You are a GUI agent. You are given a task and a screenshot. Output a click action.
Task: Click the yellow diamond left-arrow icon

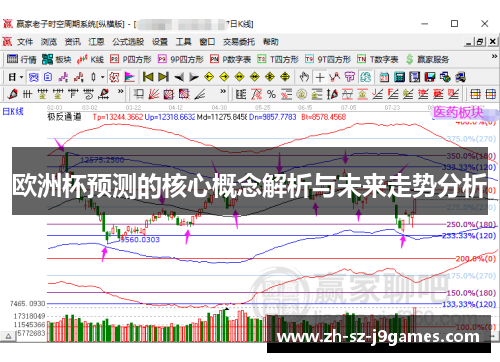coord(209,77)
